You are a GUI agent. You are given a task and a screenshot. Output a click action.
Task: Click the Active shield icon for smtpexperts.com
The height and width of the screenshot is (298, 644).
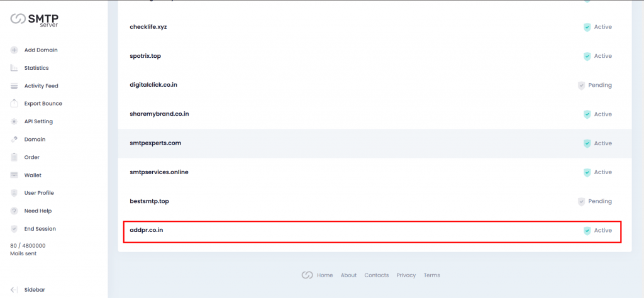tap(587, 144)
